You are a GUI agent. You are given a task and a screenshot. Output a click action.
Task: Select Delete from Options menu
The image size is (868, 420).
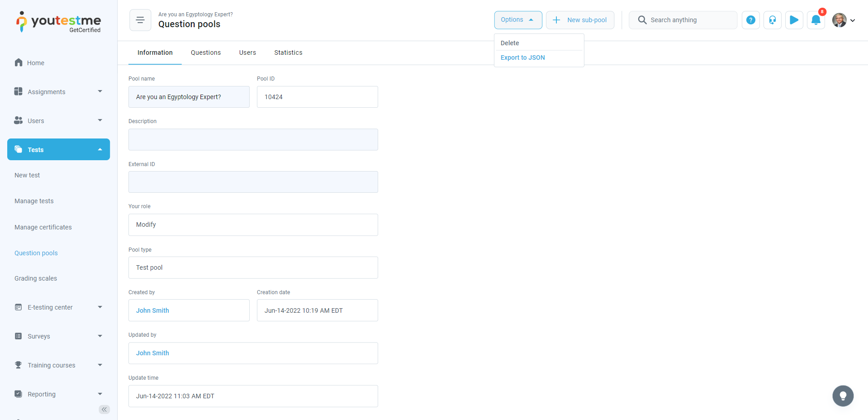coord(510,43)
